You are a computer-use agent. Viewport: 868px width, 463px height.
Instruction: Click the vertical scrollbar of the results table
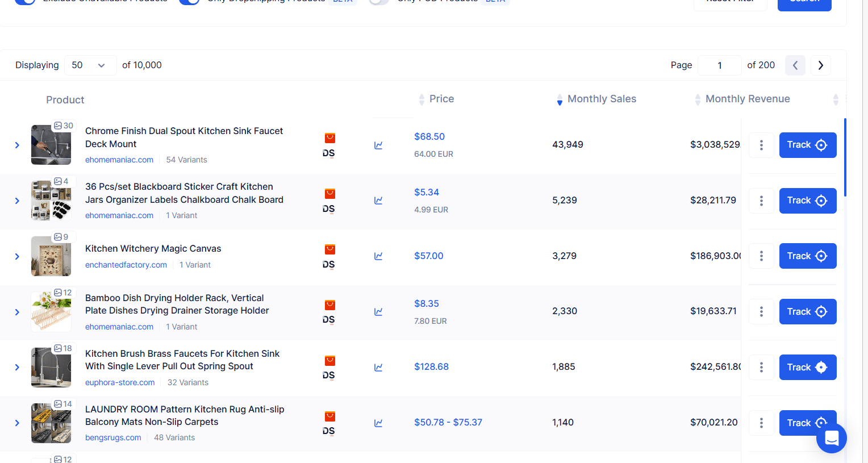point(845,157)
